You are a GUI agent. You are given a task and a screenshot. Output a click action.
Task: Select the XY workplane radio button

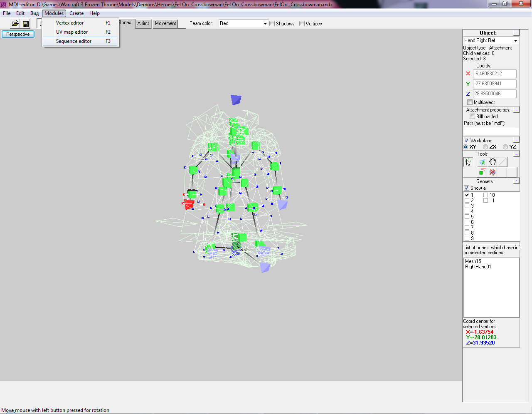pyautogui.click(x=465, y=147)
